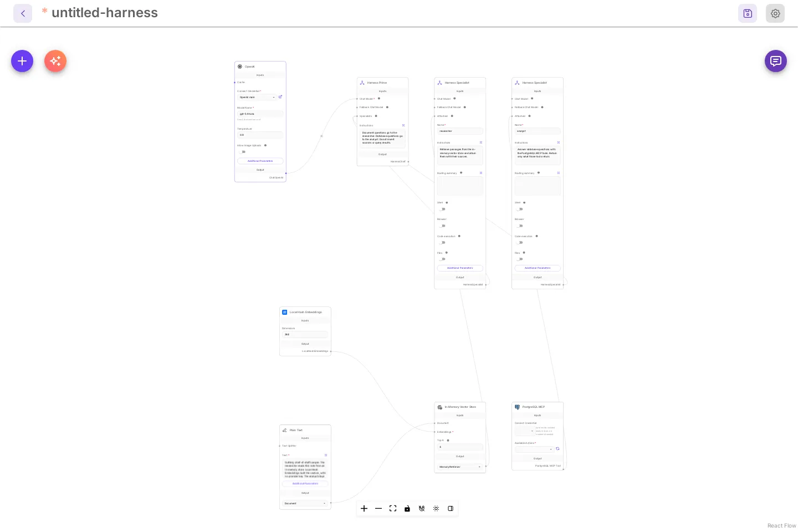Click Additional Parameters on Plain Text node

click(305, 484)
